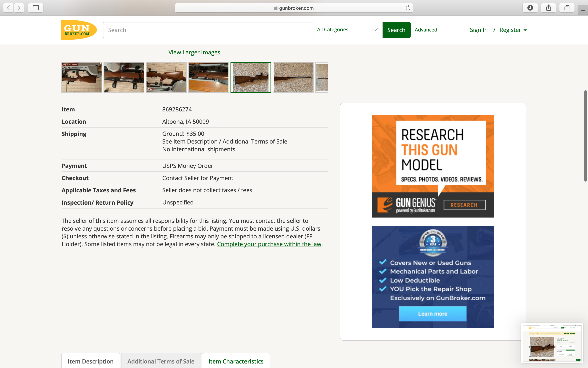Click the Sign In link

point(478,30)
